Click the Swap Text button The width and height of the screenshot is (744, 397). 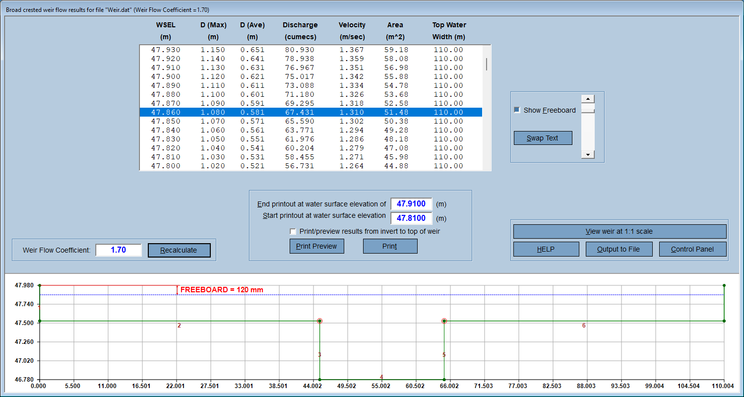pyautogui.click(x=543, y=138)
